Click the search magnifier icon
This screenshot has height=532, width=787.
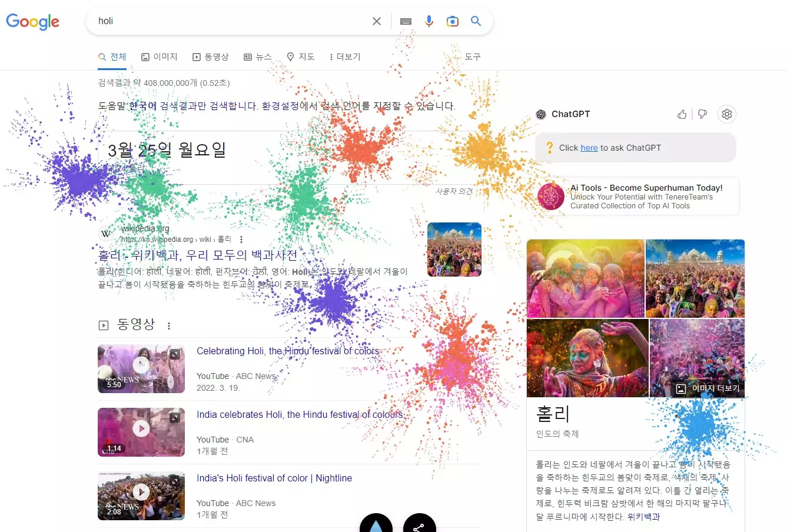click(x=476, y=21)
